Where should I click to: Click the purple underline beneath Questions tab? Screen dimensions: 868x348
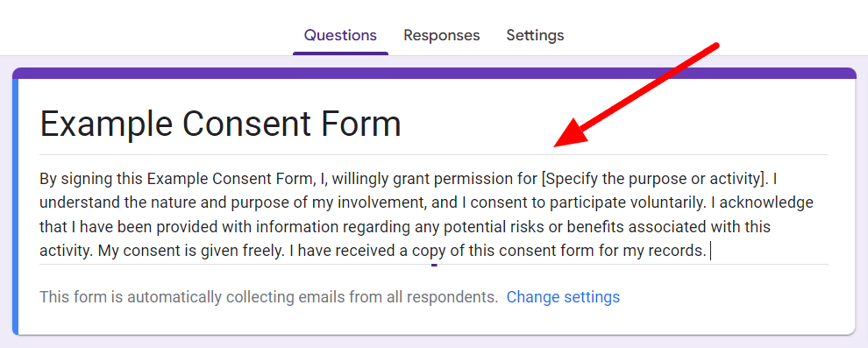point(340,53)
